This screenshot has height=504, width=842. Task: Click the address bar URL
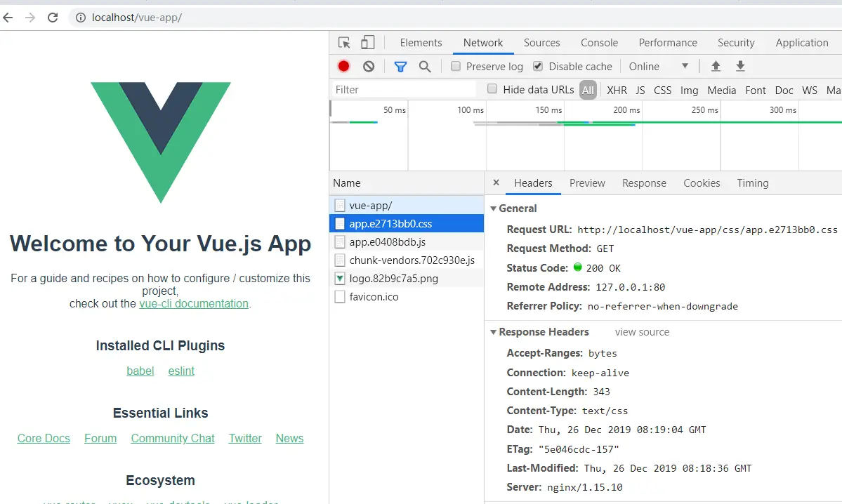click(137, 18)
